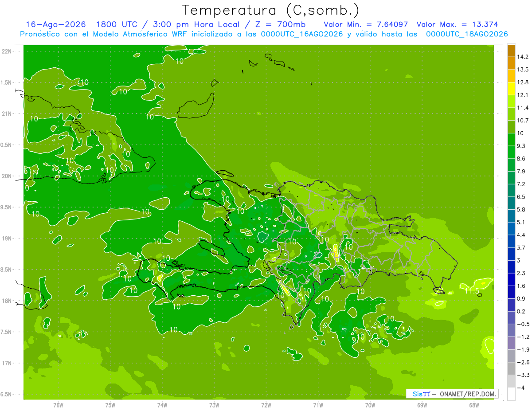Click the colorbar value "5.8"
This screenshot has height=411, width=532.
(x=521, y=209)
